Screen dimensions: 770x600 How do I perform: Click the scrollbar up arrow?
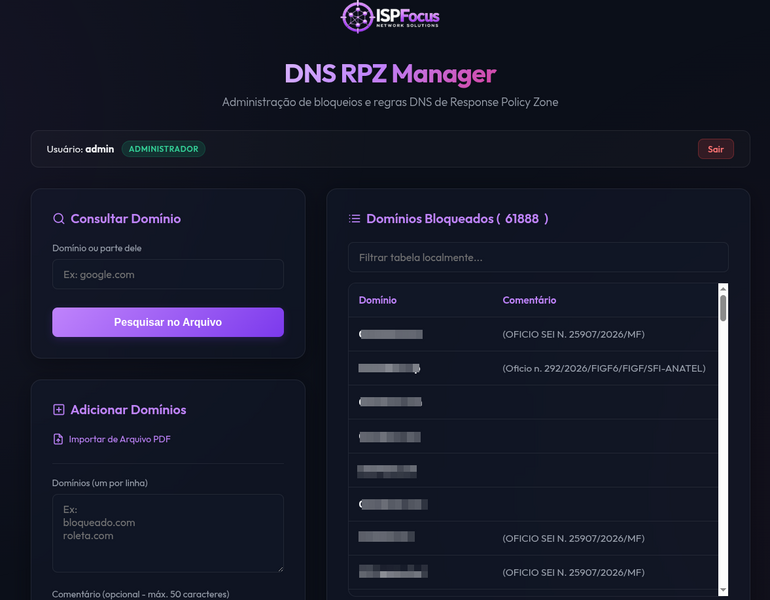pos(723,289)
